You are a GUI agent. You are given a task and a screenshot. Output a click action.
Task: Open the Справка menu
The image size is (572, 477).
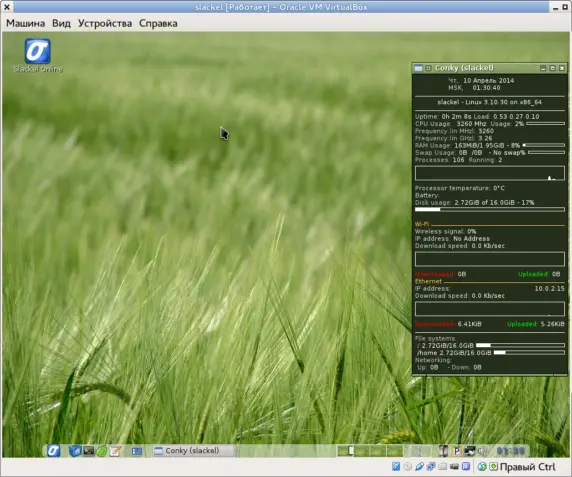coord(158,23)
